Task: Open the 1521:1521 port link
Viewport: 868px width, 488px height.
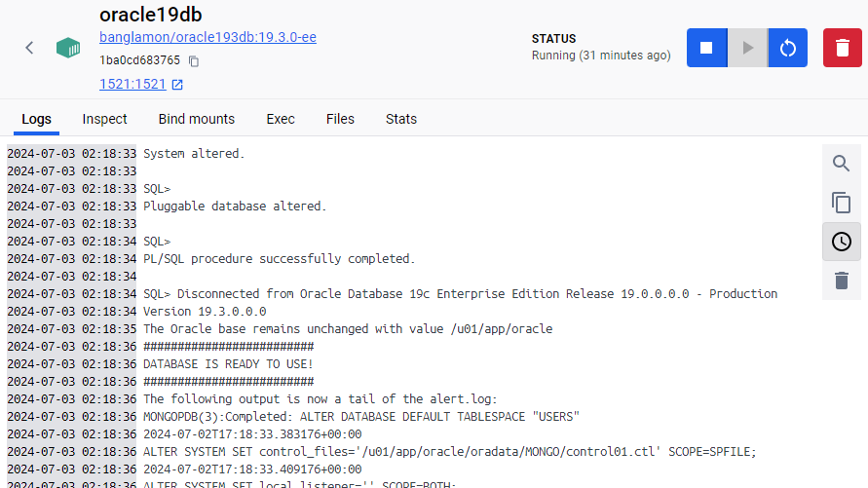Action: [x=132, y=84]
